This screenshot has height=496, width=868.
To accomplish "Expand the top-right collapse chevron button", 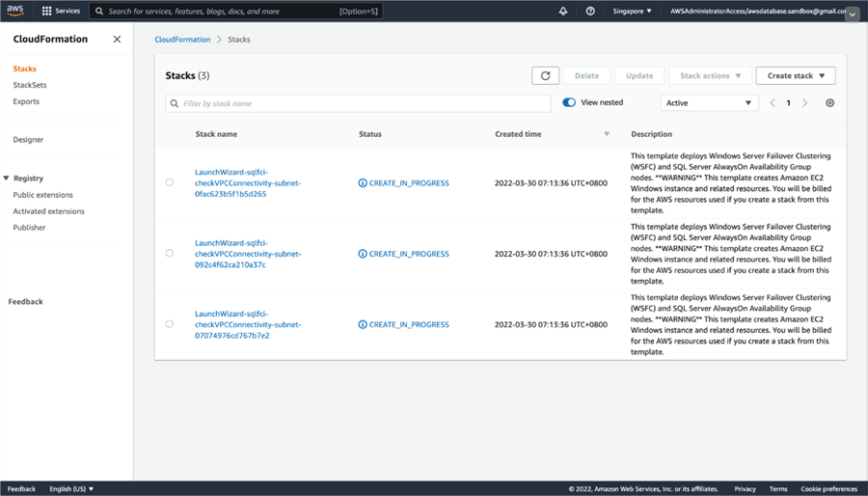I will [x=852, y=15].
